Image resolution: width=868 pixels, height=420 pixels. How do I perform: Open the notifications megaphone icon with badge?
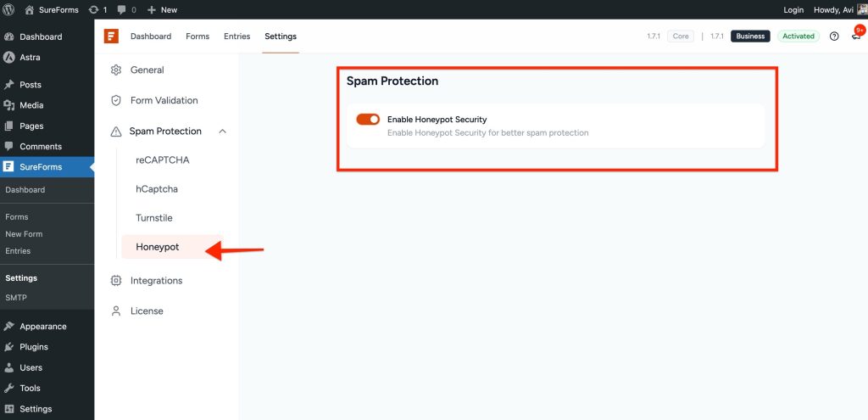click(x=856, y=36)
